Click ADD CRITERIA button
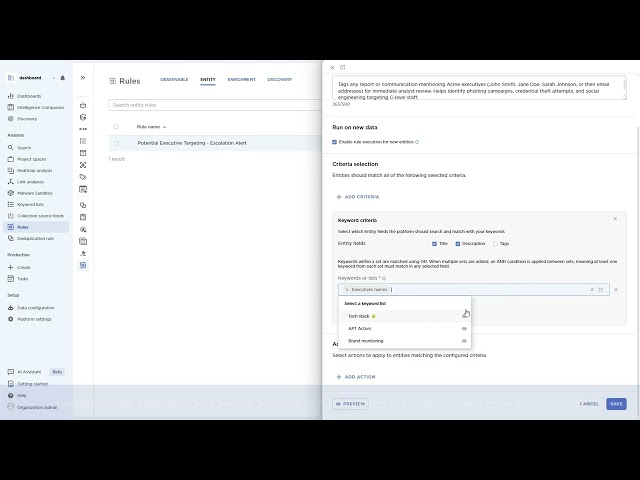 [358, 197]
